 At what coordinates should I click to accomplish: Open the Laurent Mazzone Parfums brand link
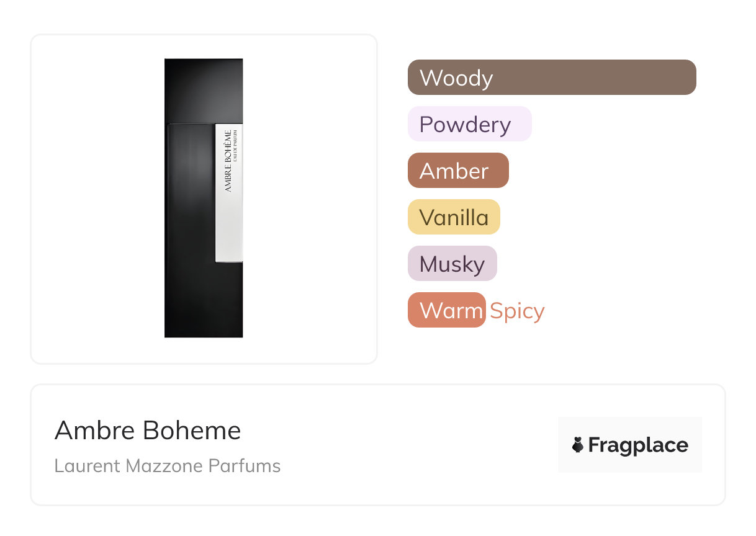coord(168,466)
